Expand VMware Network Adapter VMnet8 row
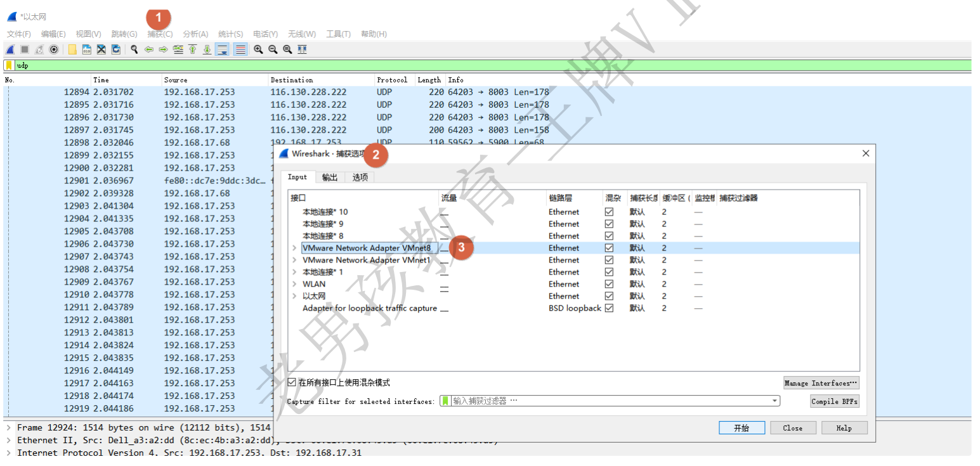This screenshot has width=980, height=466. (294, 248)
